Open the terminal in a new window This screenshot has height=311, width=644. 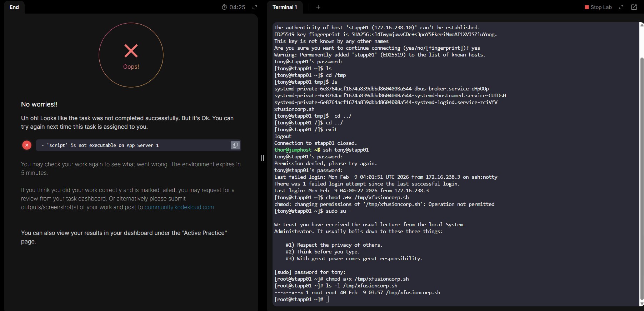click(x=634, y=7)
